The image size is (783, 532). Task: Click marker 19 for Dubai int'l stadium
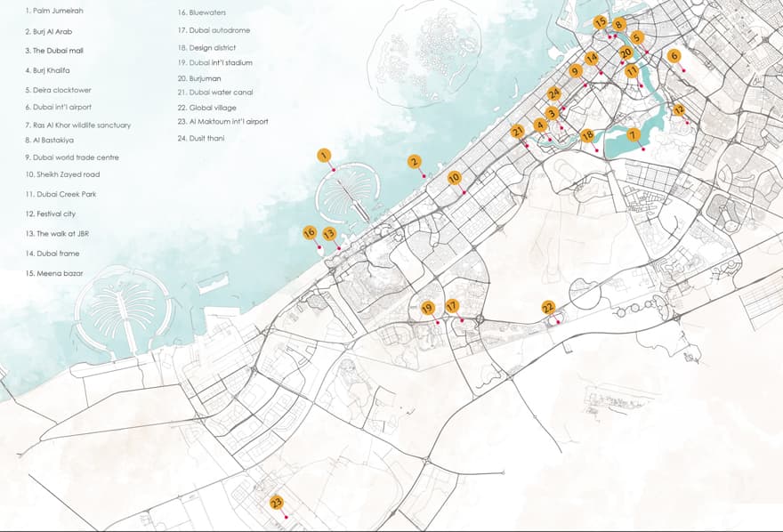click(428, 307)
